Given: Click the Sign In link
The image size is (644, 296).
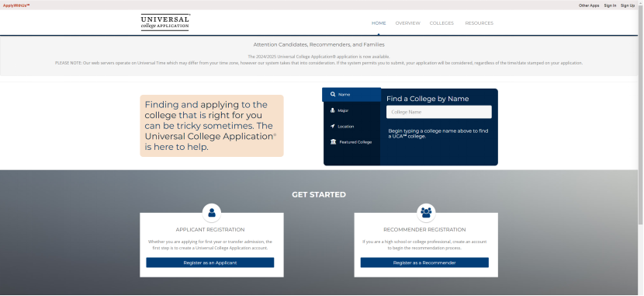Looking at the screenshot, I should 610,5.
